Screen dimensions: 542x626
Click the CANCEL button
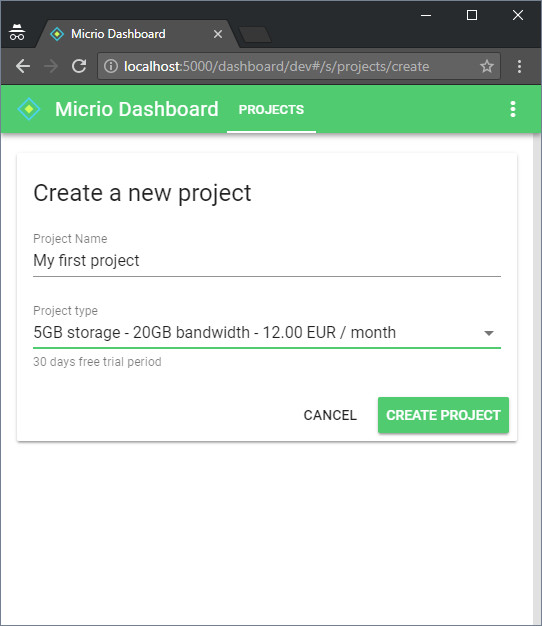(x=330, y=415)
